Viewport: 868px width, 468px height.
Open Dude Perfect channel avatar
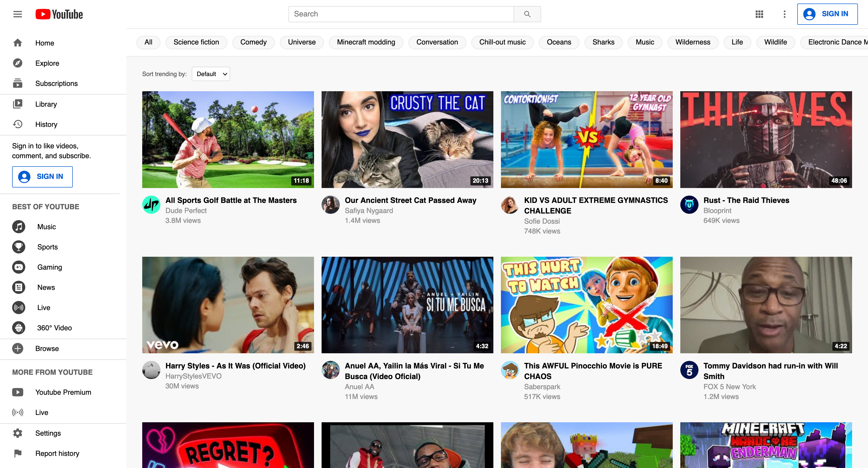point(151,205)
